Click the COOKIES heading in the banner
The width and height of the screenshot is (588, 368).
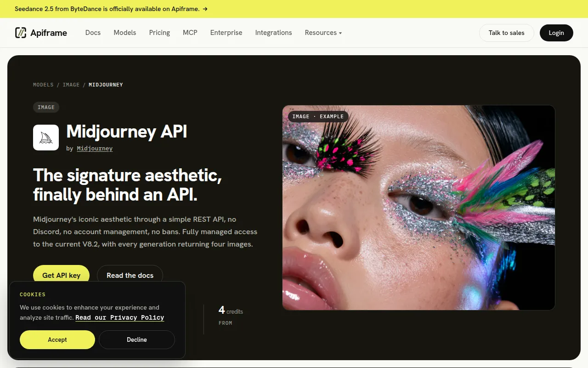[x=33, y=294]
